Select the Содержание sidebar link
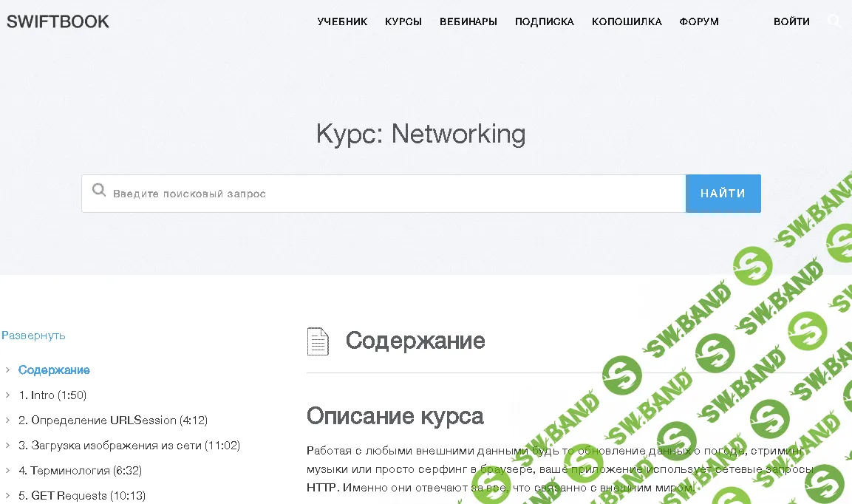This screenshot has width=852, height=504. click(52, 370)
